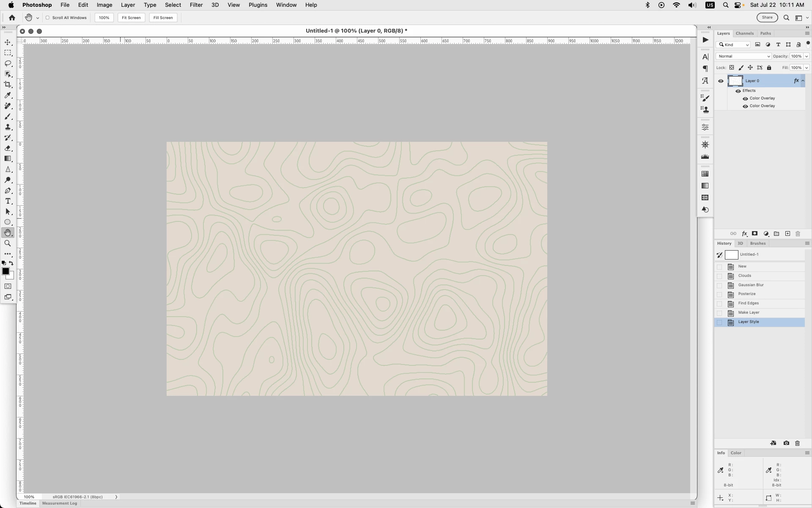Select the Horizontal Type tool
The image size is (812, 508).
(8, 201)
